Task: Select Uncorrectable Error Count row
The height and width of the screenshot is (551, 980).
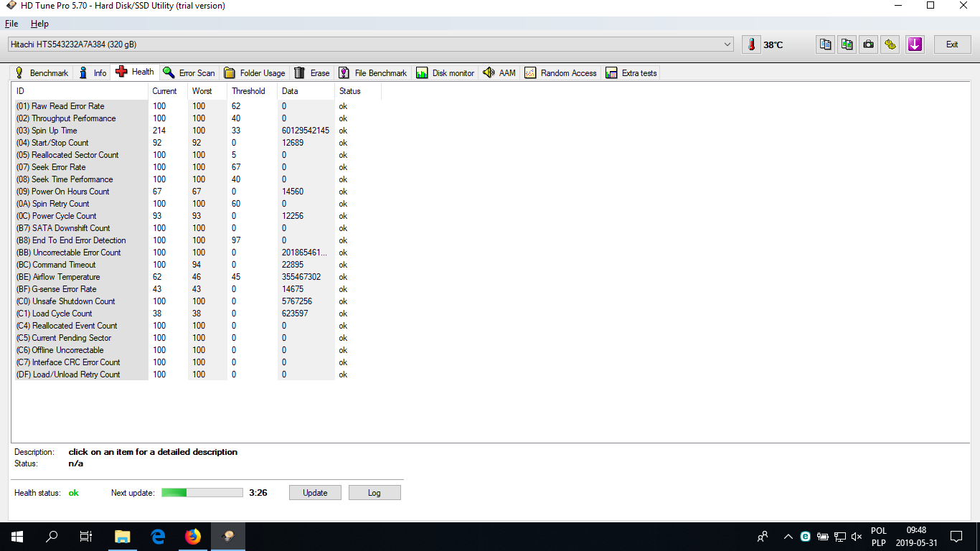Action: (x=197, y=253)
